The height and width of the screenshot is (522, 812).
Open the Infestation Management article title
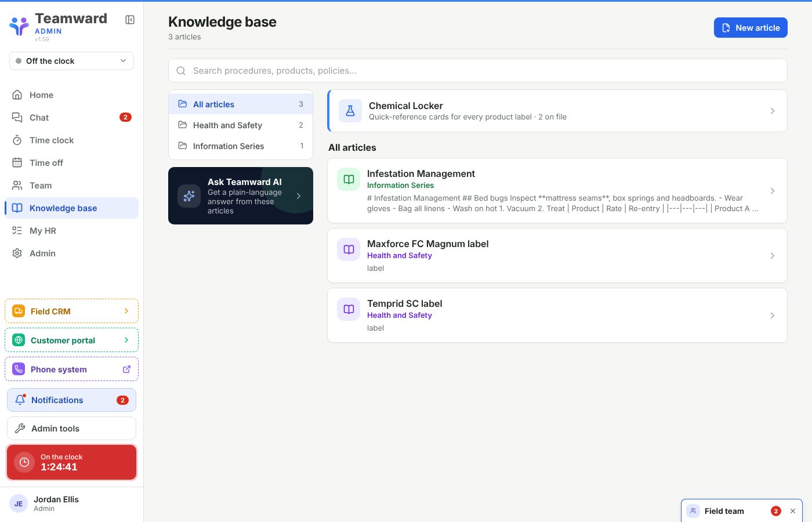tap(420, 173)
